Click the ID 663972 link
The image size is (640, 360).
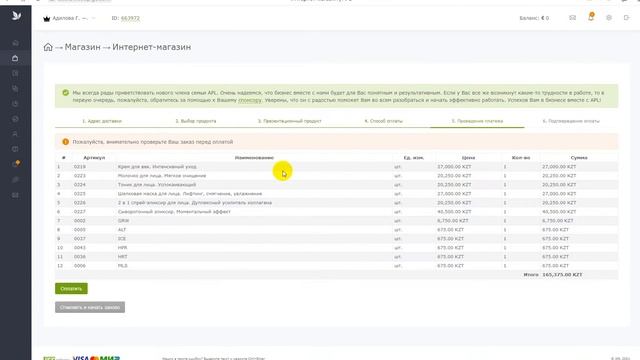click(130, 18)
